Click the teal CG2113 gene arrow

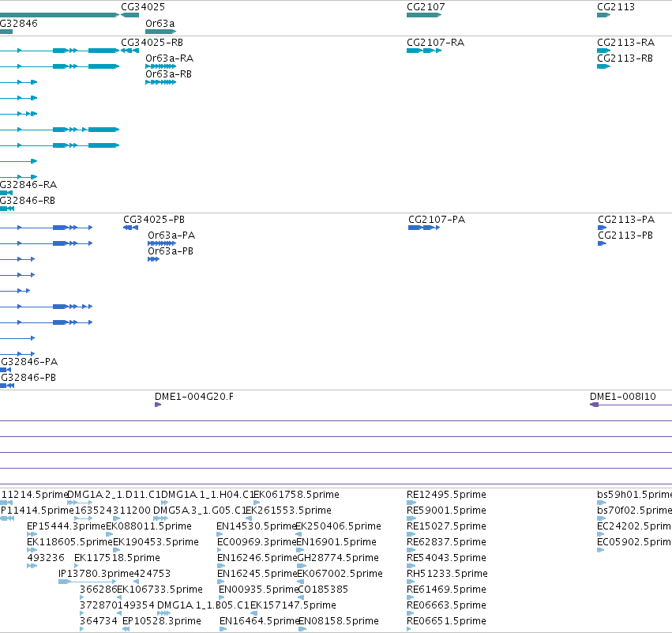pos(603,15)
